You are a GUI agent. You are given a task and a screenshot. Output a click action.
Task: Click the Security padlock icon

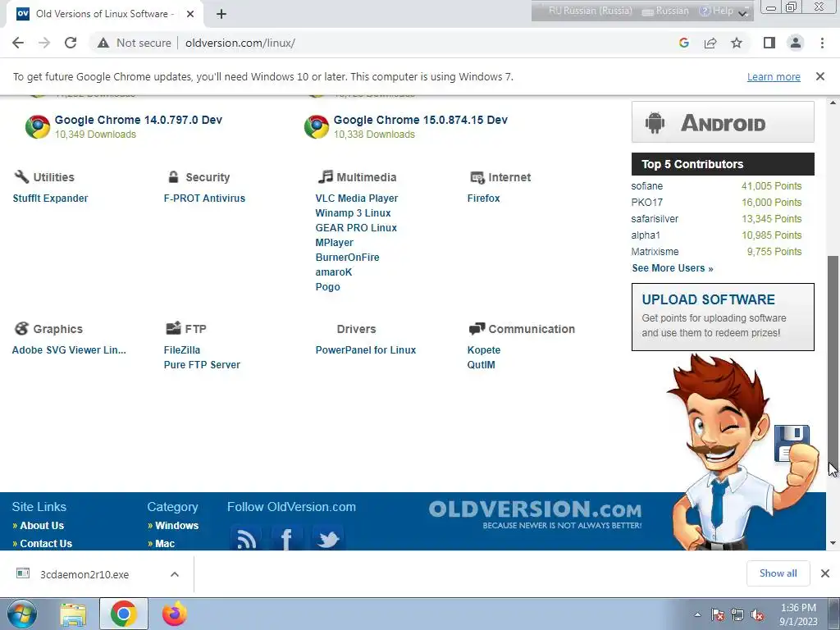tap(173, 177)
